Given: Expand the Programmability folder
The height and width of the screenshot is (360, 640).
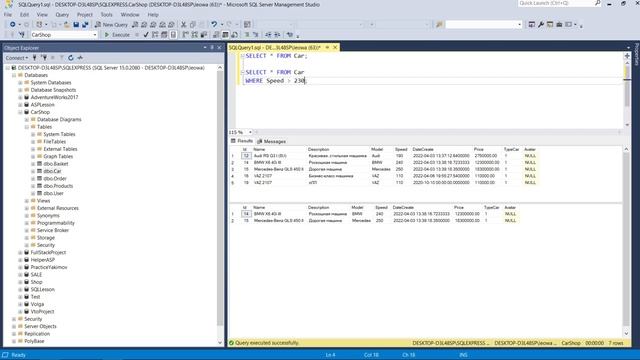Looking at the screenshot, I should tap(27, 223).
